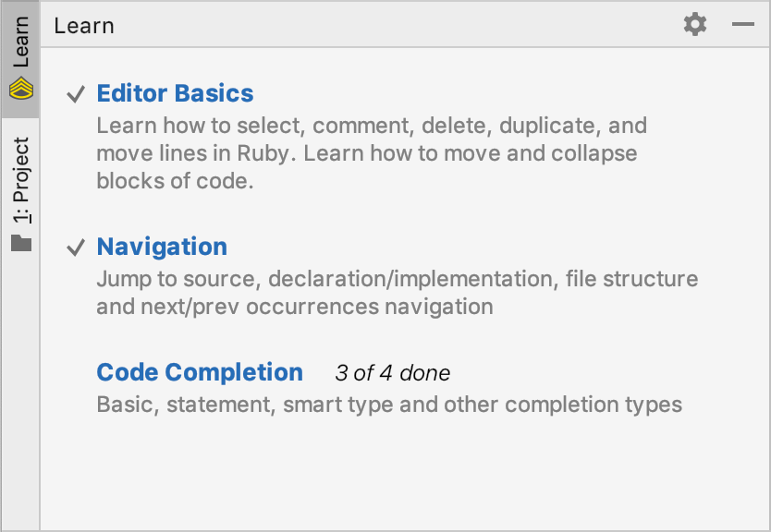Switch to the 1: Project sidebar tab

coord(20,191)
